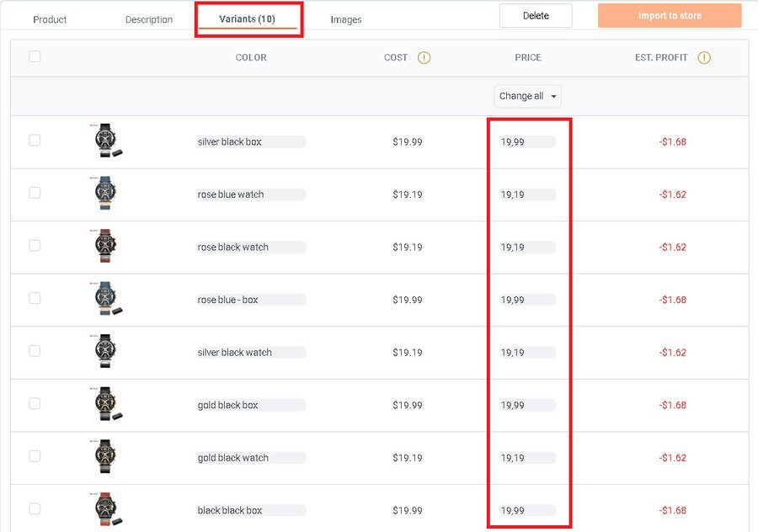The width and height of the screenshot is (758, 532).
Task: Edit the color name field rose blue watch
Action: pyautogui.click(x=251, y=194)
